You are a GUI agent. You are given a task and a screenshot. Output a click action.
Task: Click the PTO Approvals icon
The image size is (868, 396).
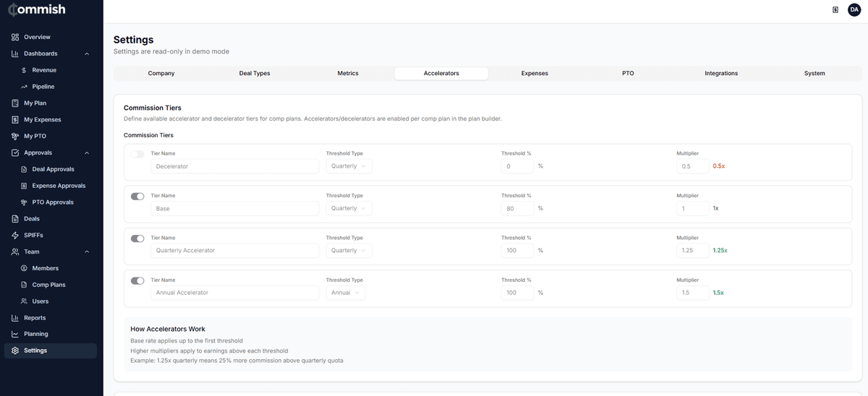point(24,202)
